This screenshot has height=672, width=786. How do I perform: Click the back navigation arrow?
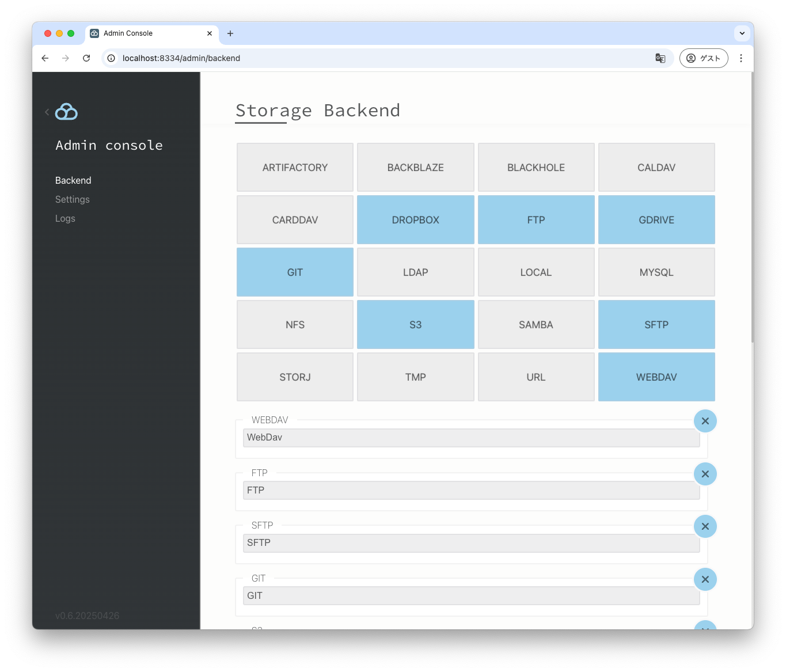45,58
